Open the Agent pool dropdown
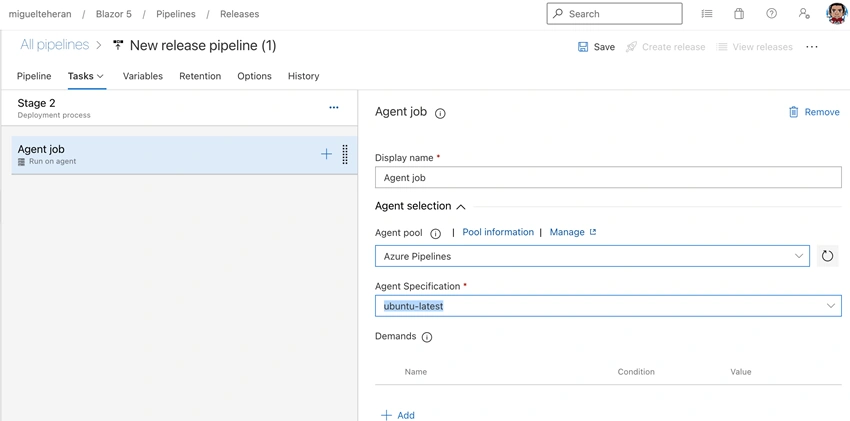Viewport: 850px width, 421px height. (x=592, y=256)
